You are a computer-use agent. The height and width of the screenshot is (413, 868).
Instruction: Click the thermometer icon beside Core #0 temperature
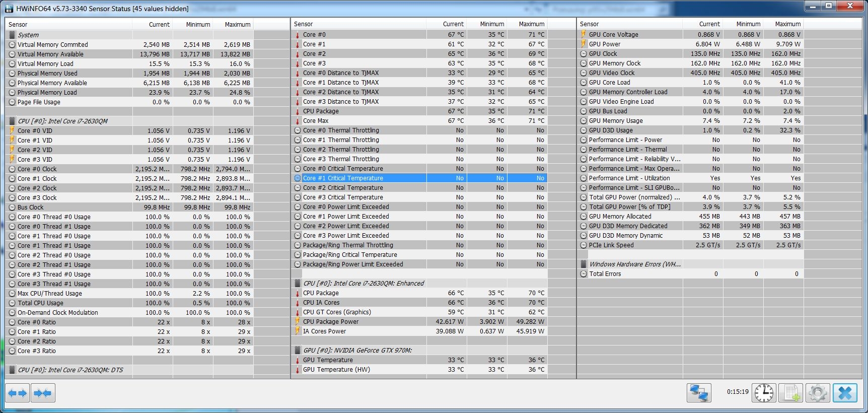(x=298, y=35)
